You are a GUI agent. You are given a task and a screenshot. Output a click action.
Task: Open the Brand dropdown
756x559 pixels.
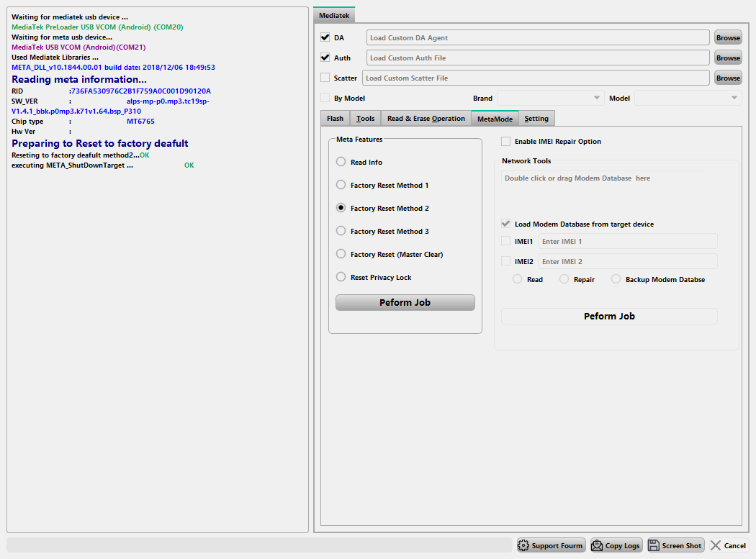pyautogui.click(x=550, y=98)
